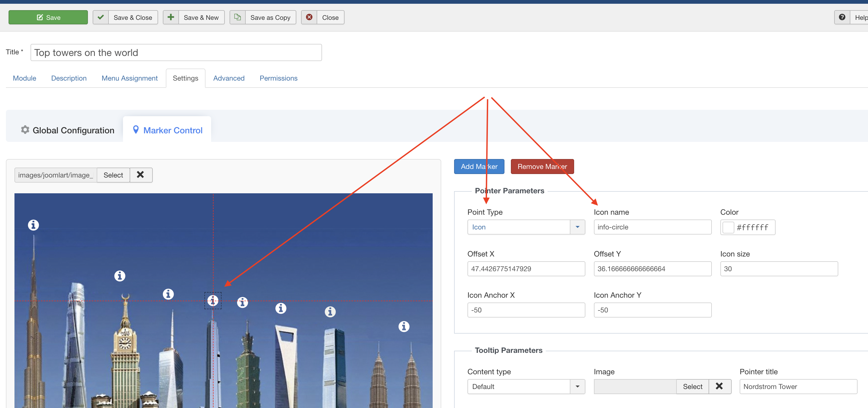This screenshot has width=868, height=408.
Task: Click the selected marker with dashed outline
Action: (x=213, y=300)
